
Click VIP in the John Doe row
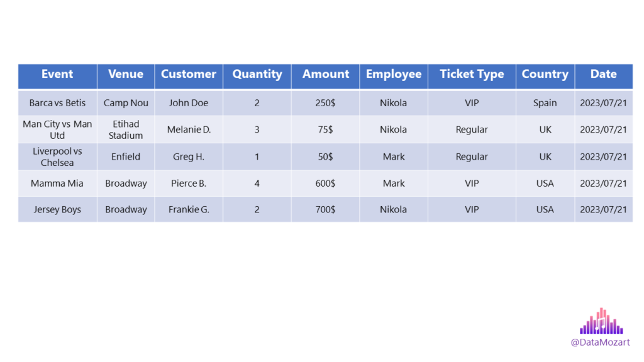(x=472, y=103)
